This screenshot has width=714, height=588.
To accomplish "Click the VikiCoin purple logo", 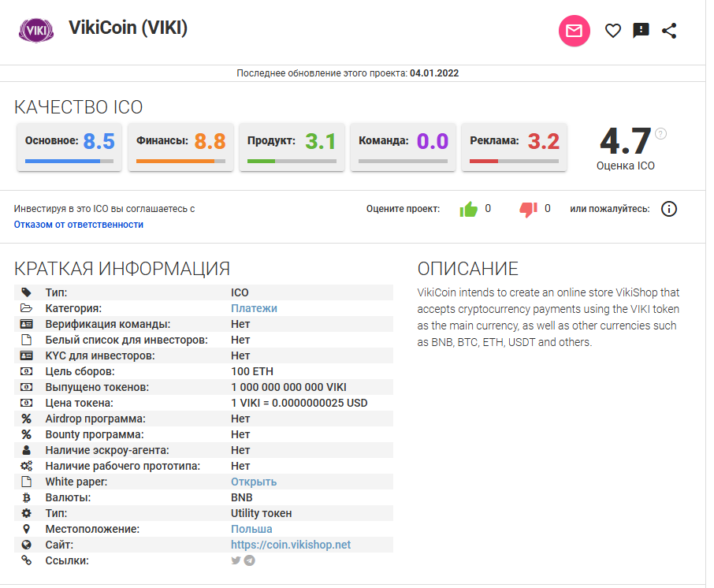I will coord(36,31).
